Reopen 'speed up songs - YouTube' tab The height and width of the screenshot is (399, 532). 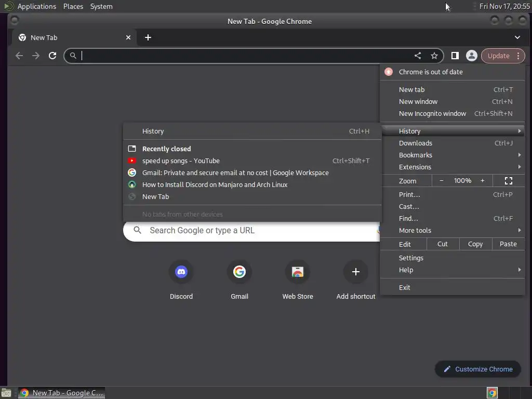(x=252, y=161)
